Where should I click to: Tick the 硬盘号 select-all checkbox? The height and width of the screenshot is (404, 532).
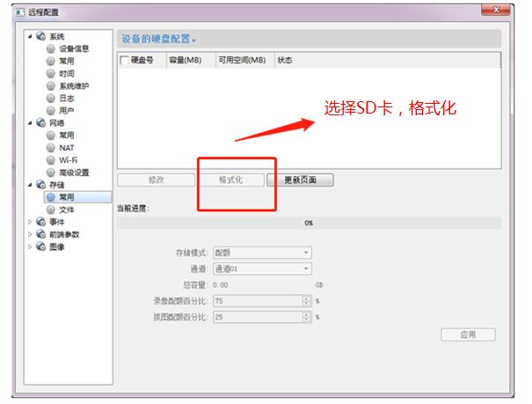point(124,61)
